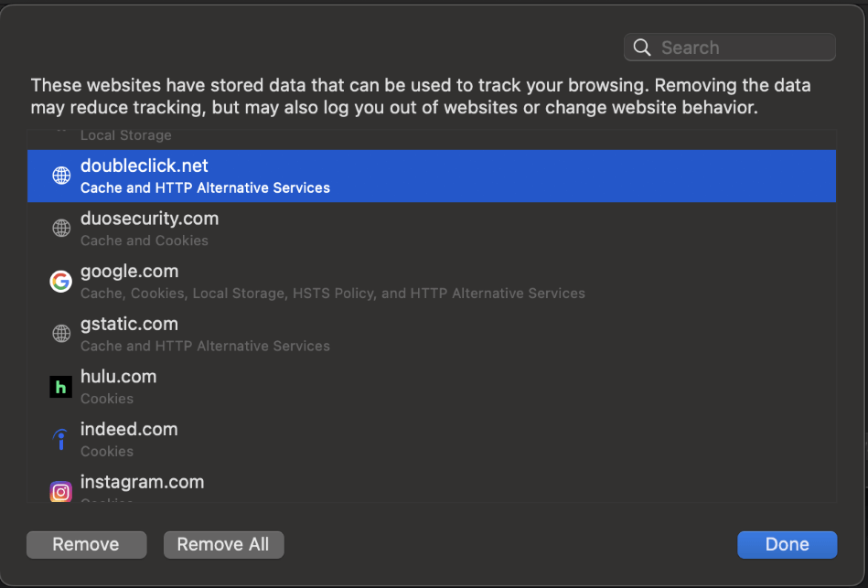The image size is (868, 588).
Task: Click the Remove All button
Action: click(224, 545)
